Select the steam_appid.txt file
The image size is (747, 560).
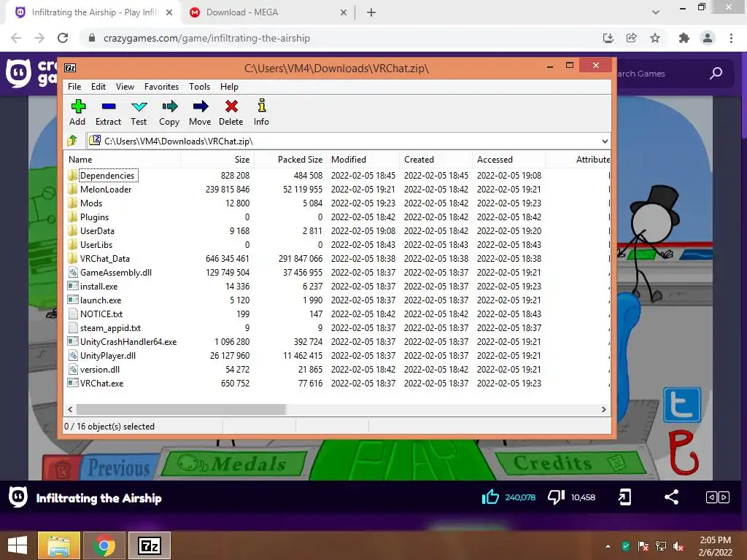[x=110, y=327]
